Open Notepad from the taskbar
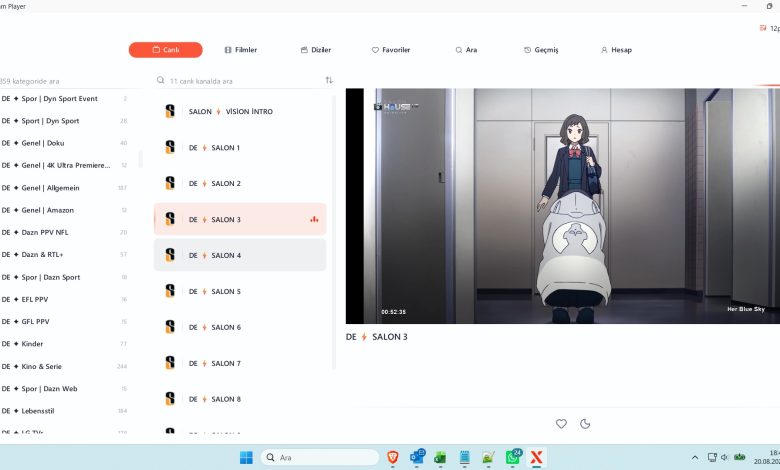780x470 pixels. pyautogui.click(x=465, y=457)
